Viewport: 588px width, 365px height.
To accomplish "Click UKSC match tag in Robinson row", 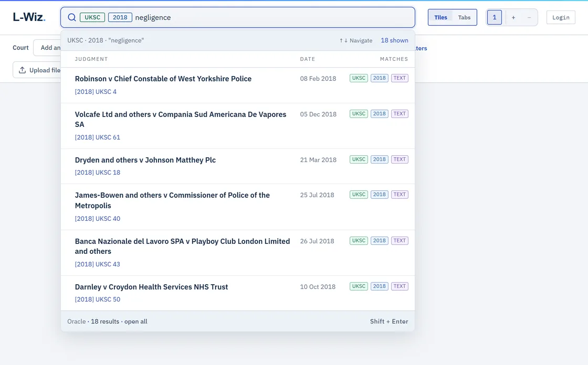I will pos(359,78).
